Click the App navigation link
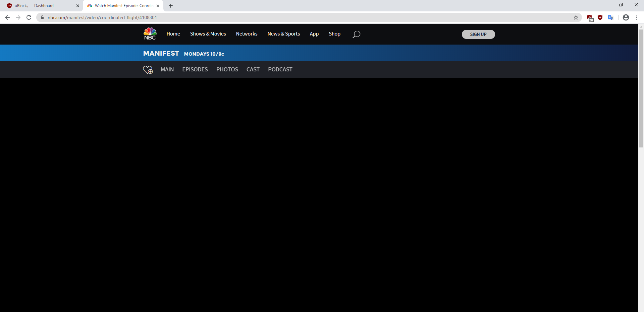 (314, 34)
